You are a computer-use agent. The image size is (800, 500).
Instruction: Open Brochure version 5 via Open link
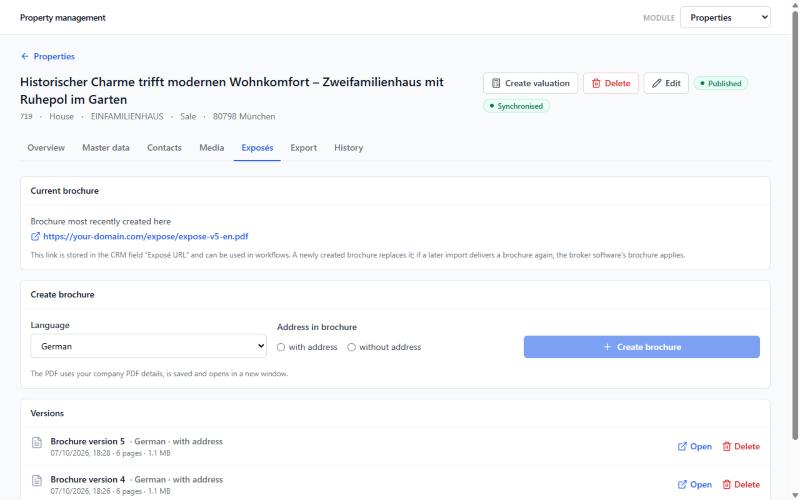[694, 446]
